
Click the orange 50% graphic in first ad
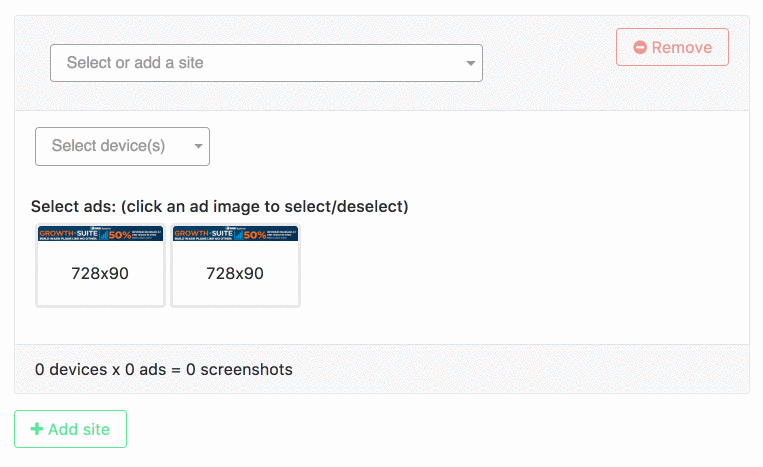tap(120, 235)
